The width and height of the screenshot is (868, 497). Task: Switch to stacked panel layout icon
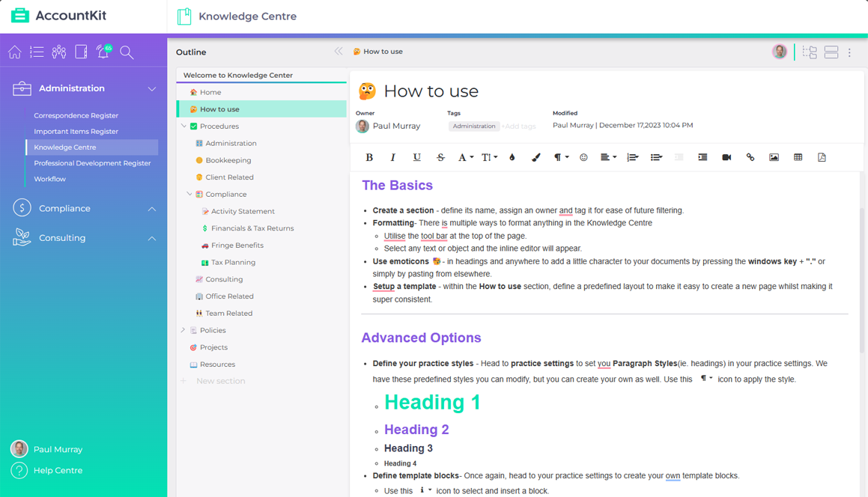(x=831, y=52)
